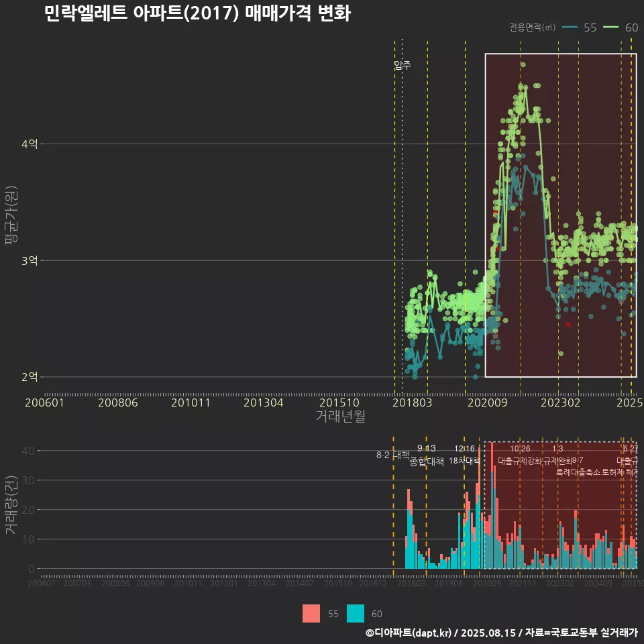Click the green 60 line legend swatch
The width and height of the screenshot is (644, 644).
point(610,28)
